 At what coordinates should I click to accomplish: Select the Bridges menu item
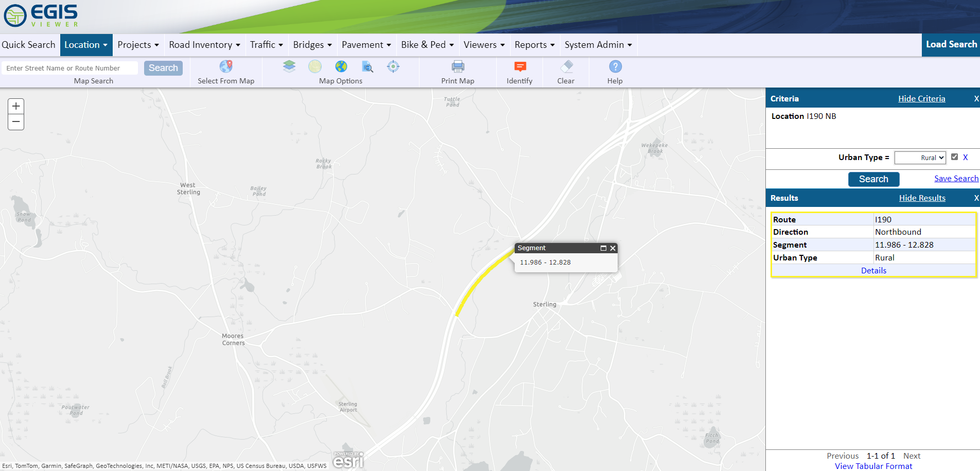click(x=312, y=45)
